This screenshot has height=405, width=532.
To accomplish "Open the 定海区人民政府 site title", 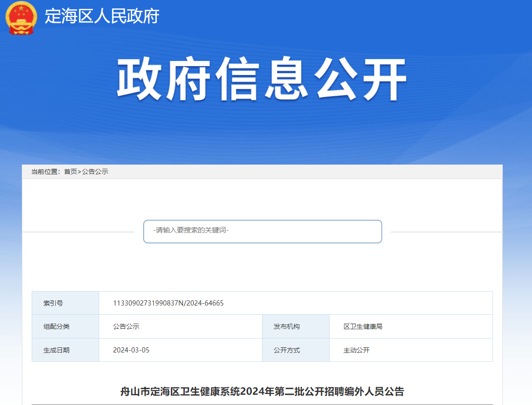I will pos(102,16).
